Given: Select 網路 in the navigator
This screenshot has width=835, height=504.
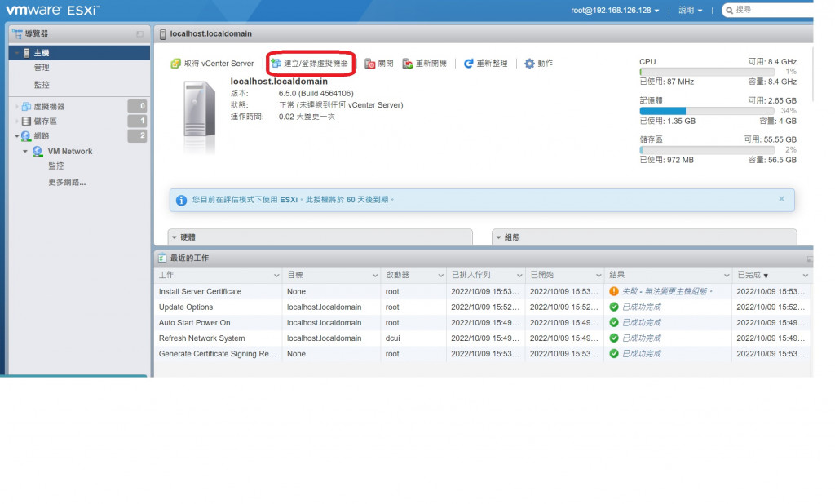Looking at the screenshot, I should (x=42, y=136).
